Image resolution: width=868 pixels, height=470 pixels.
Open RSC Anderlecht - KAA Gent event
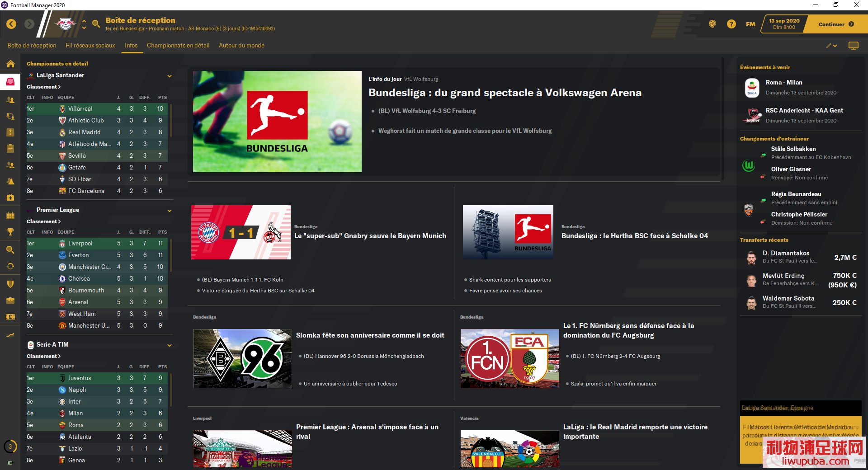click(800, 115)
